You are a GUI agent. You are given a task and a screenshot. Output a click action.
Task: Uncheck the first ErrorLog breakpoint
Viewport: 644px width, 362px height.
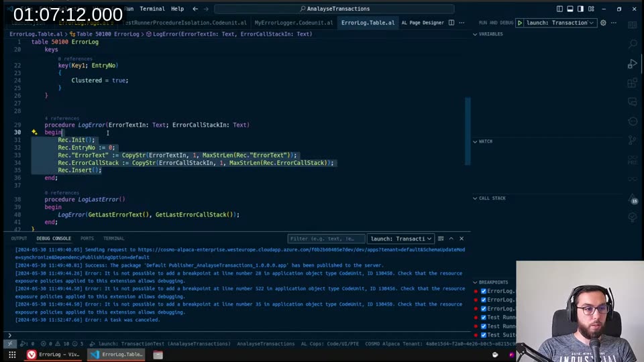(484, 291)
